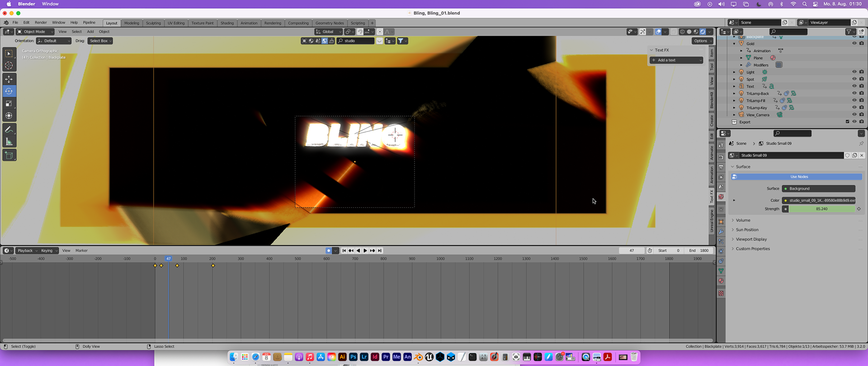Collapse the Gold collection in outliner
The width and height of the screenshot is (868, 366).
734,44
